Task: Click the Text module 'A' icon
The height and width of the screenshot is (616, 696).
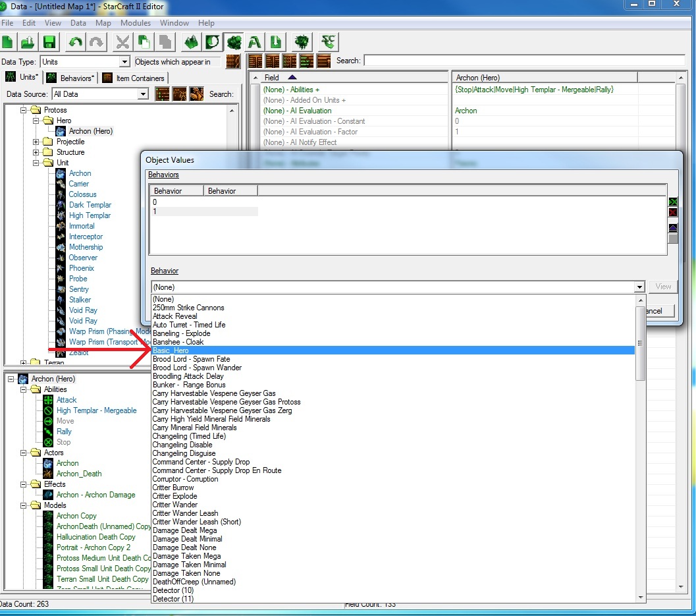Action: click(254, 42)
